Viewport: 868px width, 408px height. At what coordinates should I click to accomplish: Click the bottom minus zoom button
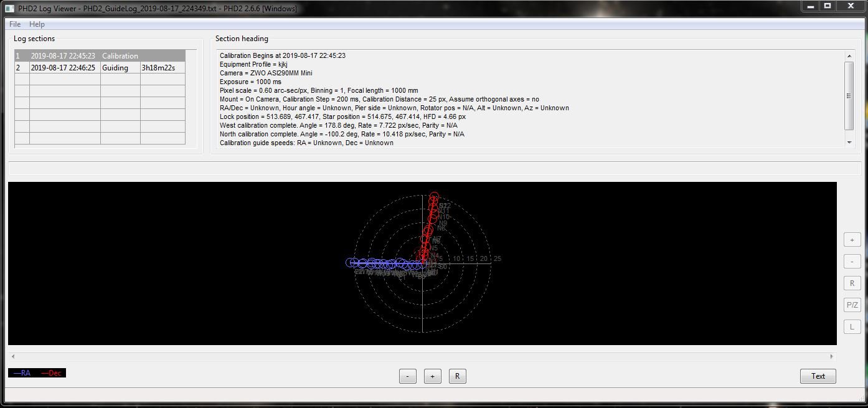tap(407, 376)
